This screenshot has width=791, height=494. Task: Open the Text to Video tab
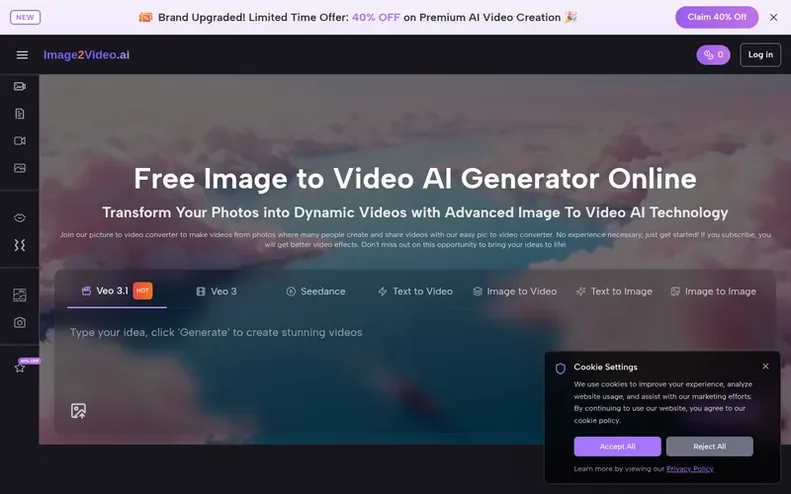pyautogui.click(x=415, y=291)
